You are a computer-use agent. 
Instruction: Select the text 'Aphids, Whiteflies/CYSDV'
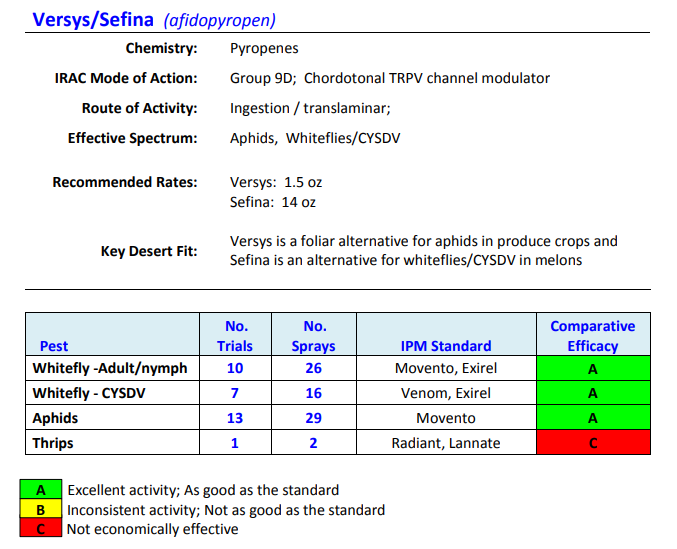(315, 138)
